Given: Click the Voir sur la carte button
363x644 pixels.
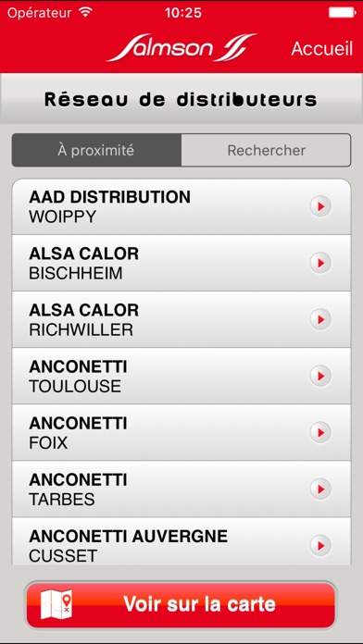Looking at the screenshot, I should (181, 605).
